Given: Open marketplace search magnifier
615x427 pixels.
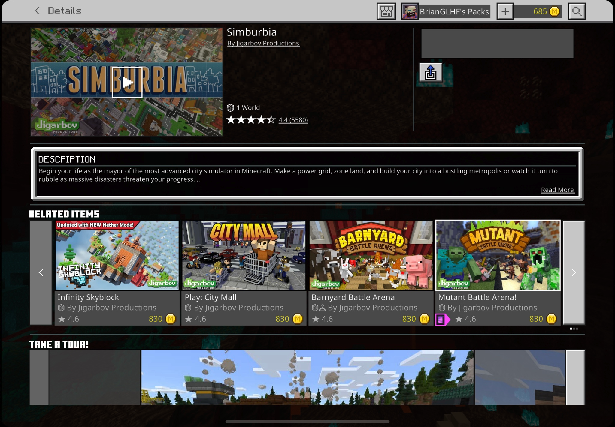Looking at the screenshot, I should point(577,11).
